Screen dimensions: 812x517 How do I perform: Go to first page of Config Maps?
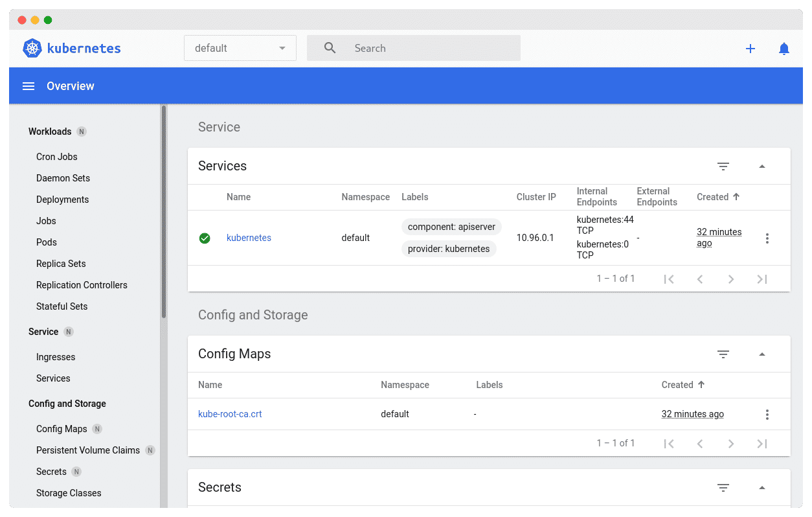click(669, 444)
